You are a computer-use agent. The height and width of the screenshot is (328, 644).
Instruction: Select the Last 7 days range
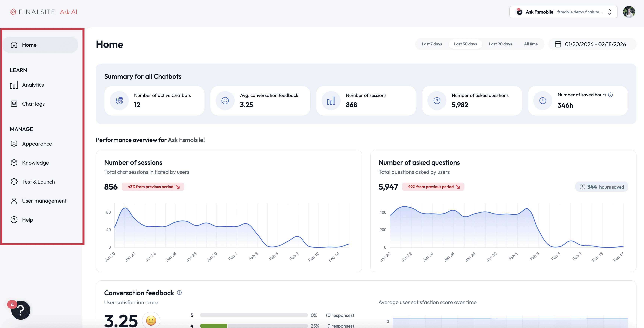click(x=432, y=44)
